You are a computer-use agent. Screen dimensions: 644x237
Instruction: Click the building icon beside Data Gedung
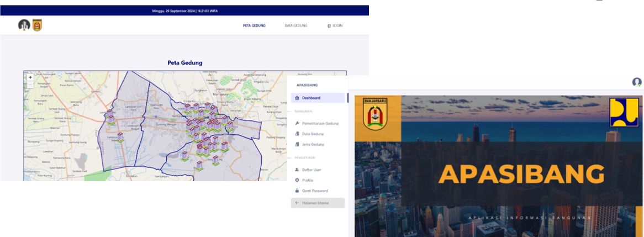click(x=297, y=134)
